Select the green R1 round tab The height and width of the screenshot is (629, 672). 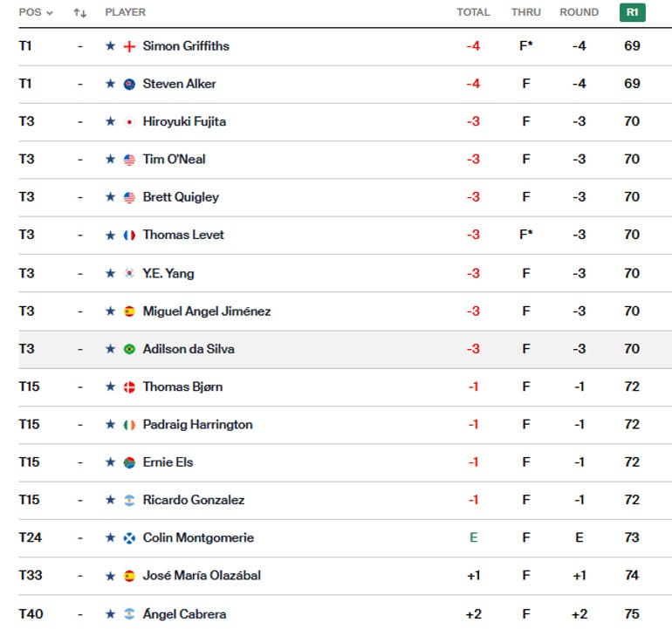[632, 13]
